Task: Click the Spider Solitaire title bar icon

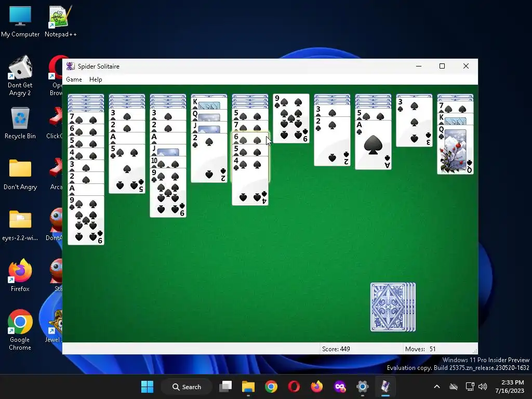Action: click(71, 66)
